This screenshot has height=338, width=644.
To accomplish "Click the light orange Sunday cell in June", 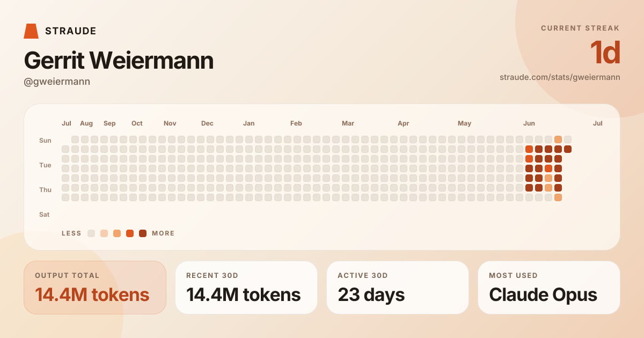I will click(x=558, y=139).
